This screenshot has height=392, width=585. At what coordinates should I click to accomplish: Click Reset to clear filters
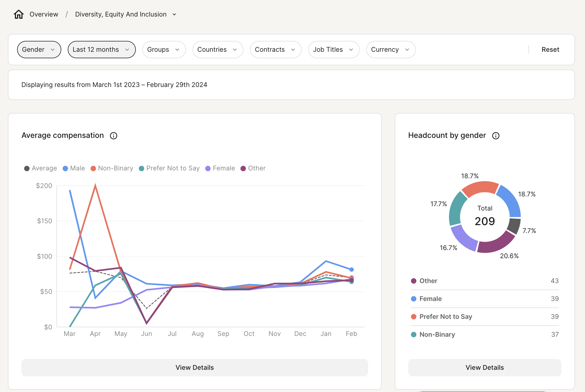(550, 50)
